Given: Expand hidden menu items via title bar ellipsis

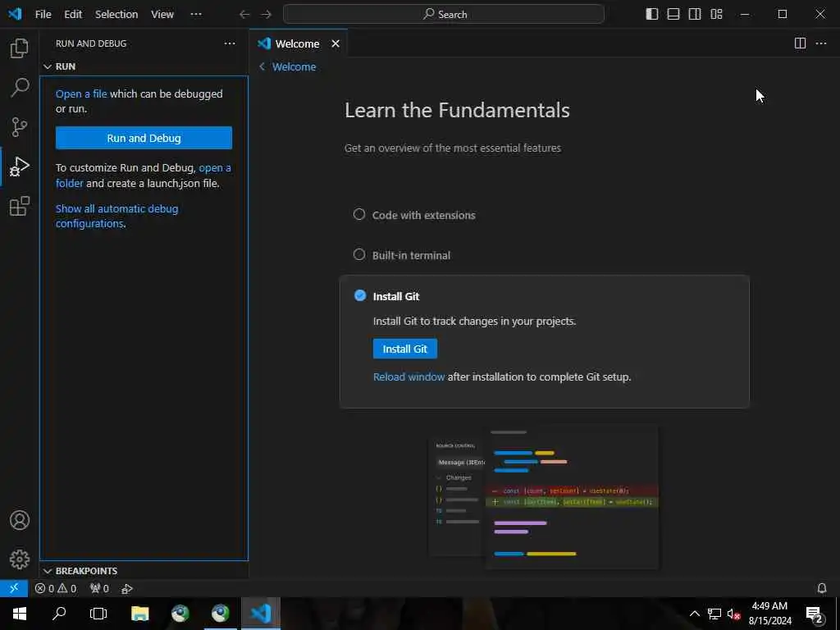Looking at the screenshot, I should (196, 14).
